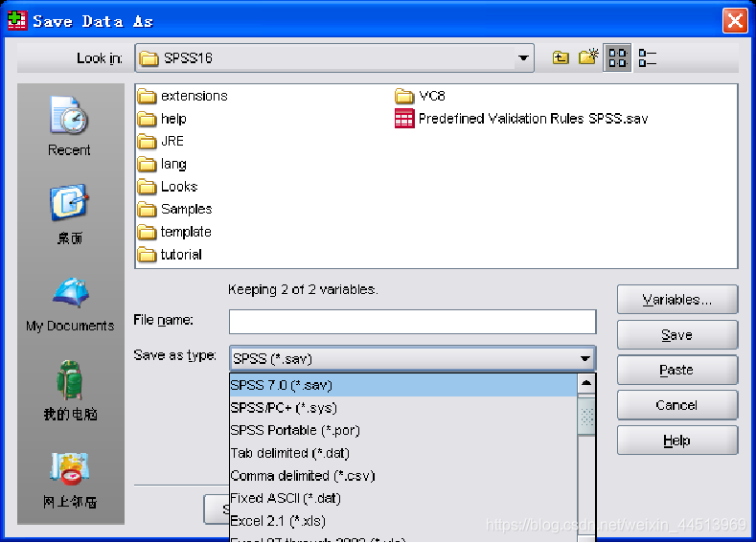Click the Cancel button
Image resolution: width=756 pixels, height=543 pixels.
[676, 405]
